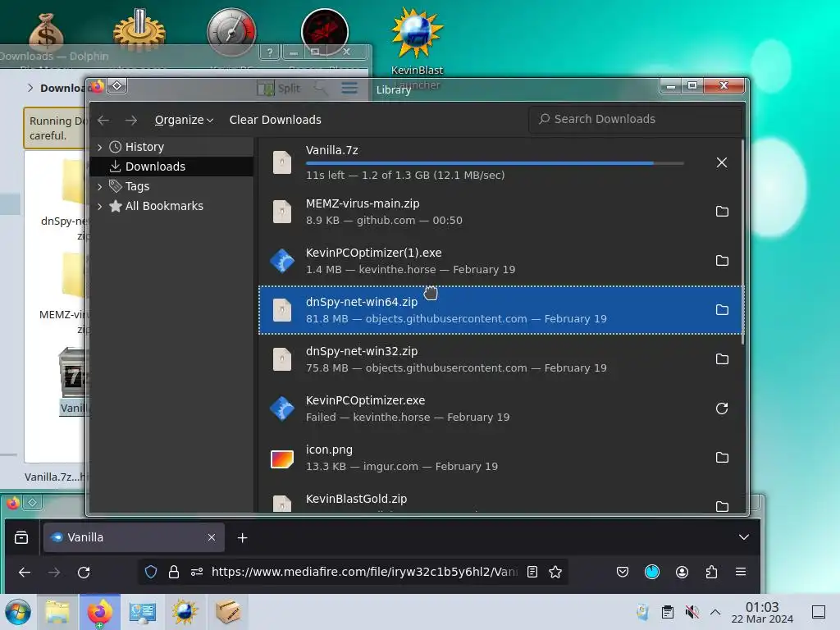Switch to the Vanilla browser tab
This screenshot has width=840, height=630.
[x=134, y=537]
